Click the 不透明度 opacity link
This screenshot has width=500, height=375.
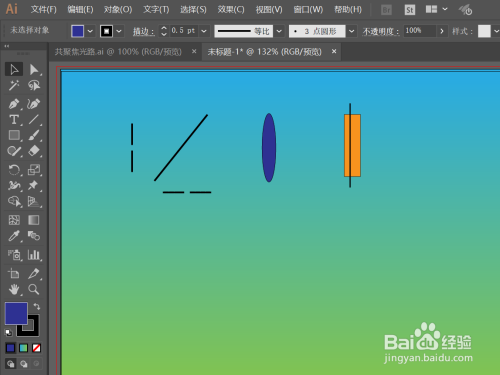point(381,32)
